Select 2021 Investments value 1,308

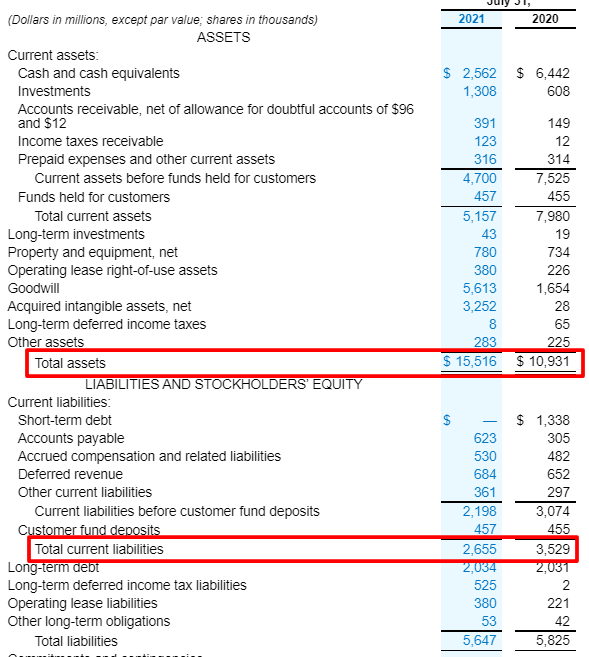click(x=479, y=91)
